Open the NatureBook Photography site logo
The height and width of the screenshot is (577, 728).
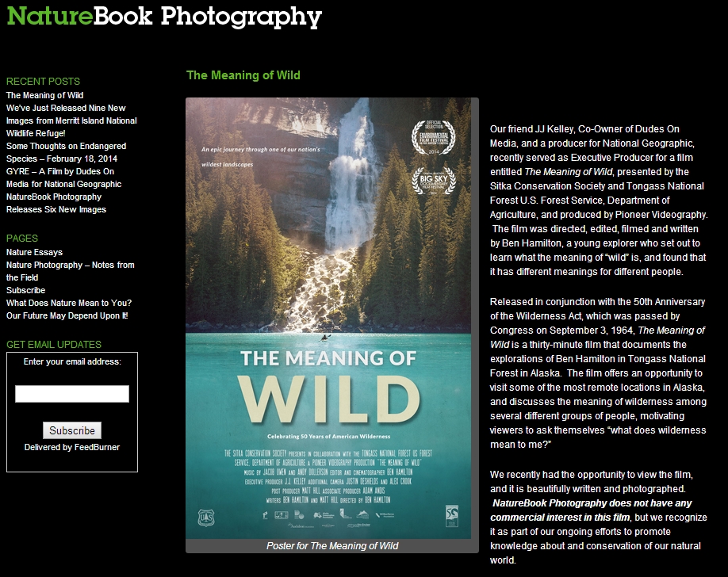click(x=164, y=17)
